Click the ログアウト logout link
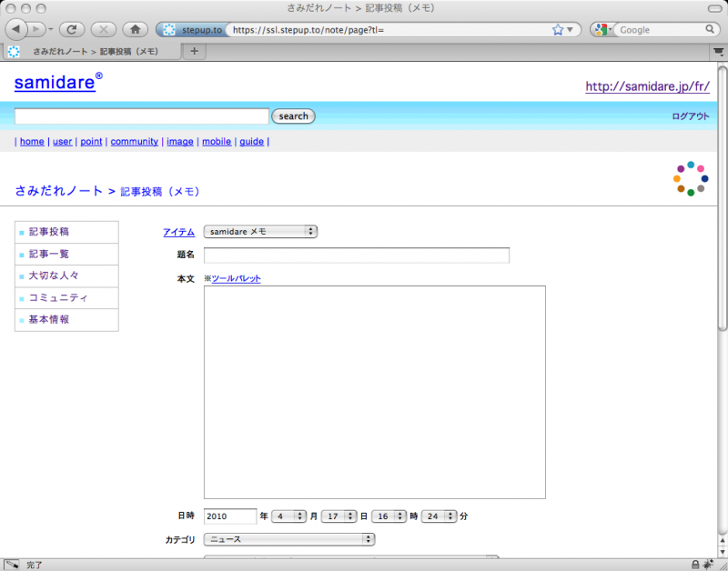The image size is (728, 571). (x=690, y=116)
